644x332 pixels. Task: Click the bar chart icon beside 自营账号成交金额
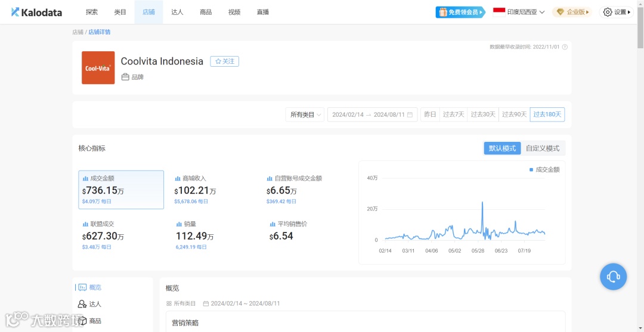pyautogui.click(x=270, y=178)
